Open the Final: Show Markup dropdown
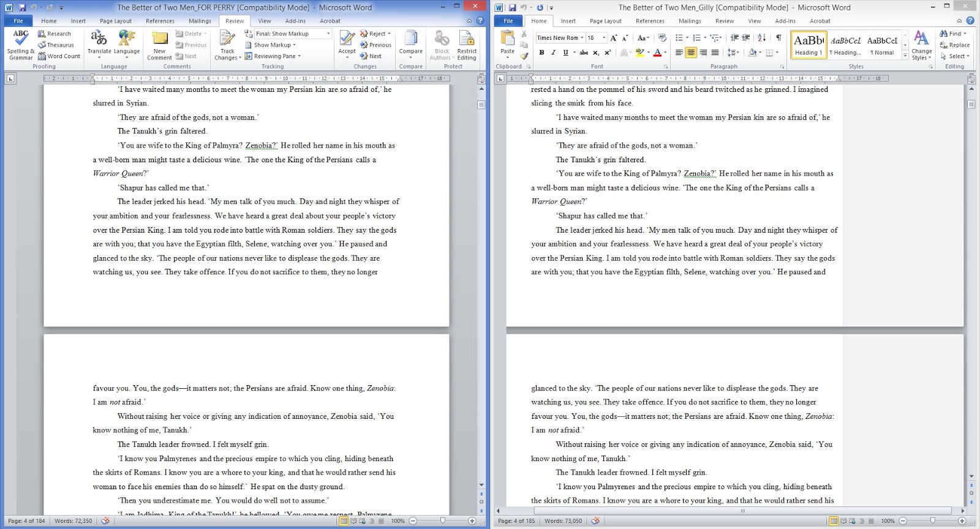Screen dimensions: 980x529 [x=292, y=34]
